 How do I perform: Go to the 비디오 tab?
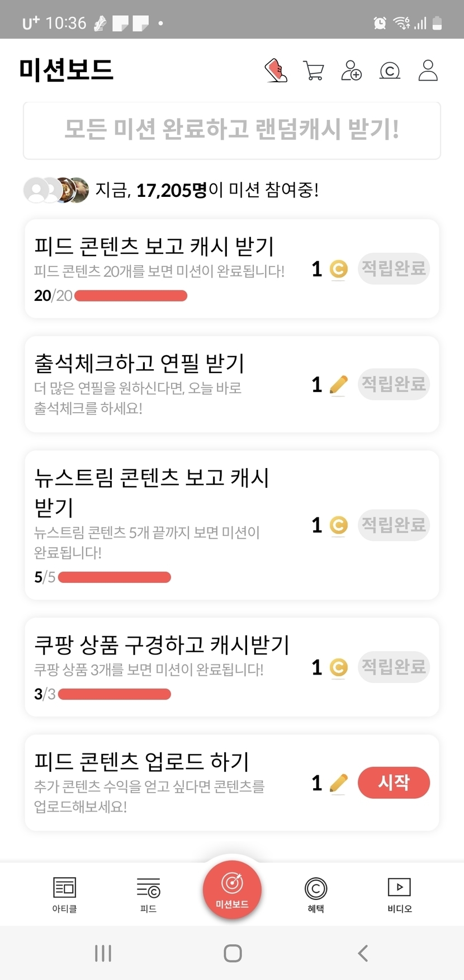point(399,894)
